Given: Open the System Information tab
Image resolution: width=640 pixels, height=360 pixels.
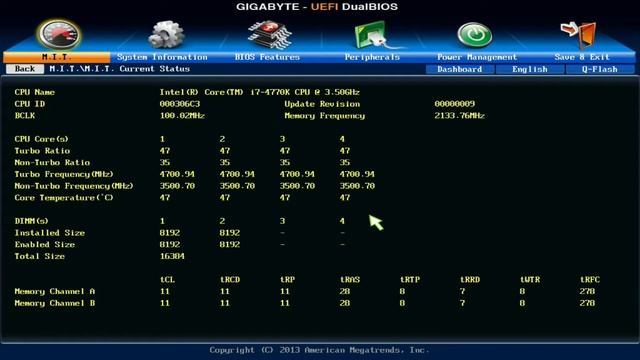Looking at the screenshot, I should [x=162, y=57].
